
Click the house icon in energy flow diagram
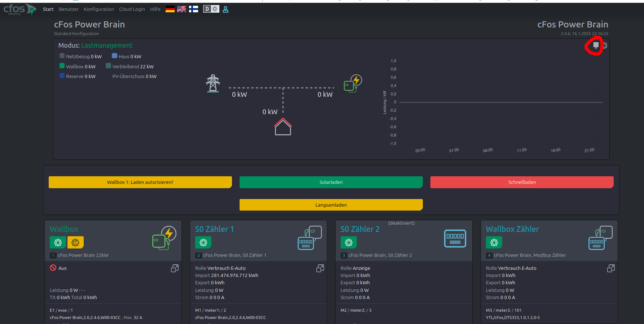[x=283, y=127]
